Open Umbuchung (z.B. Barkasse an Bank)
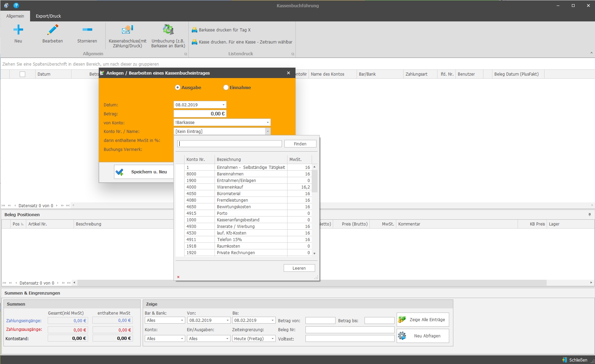 tap(168, 36)
